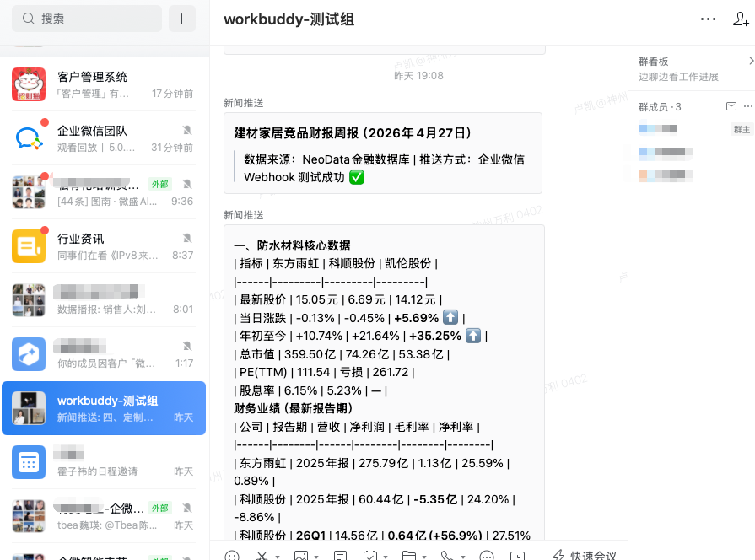Select the first group member entry
Image resolution: width=755 pixels, height=560 pixels.
658,128
